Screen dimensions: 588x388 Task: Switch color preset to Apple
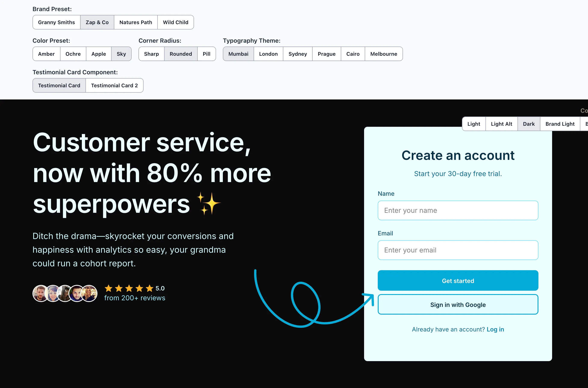point(98,54)
